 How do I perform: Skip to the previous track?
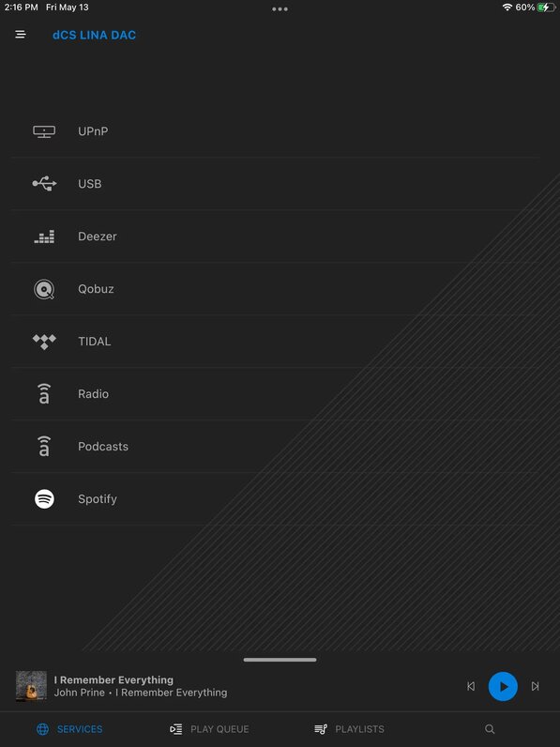tap(471, 687)
